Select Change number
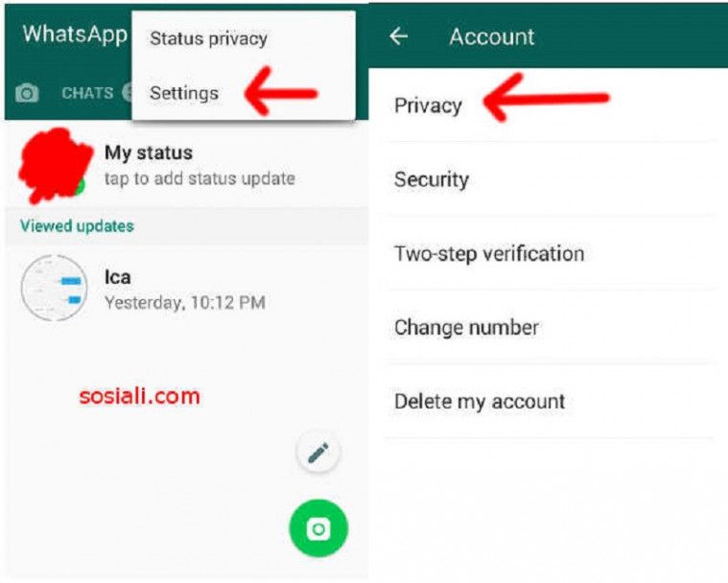 549,327
